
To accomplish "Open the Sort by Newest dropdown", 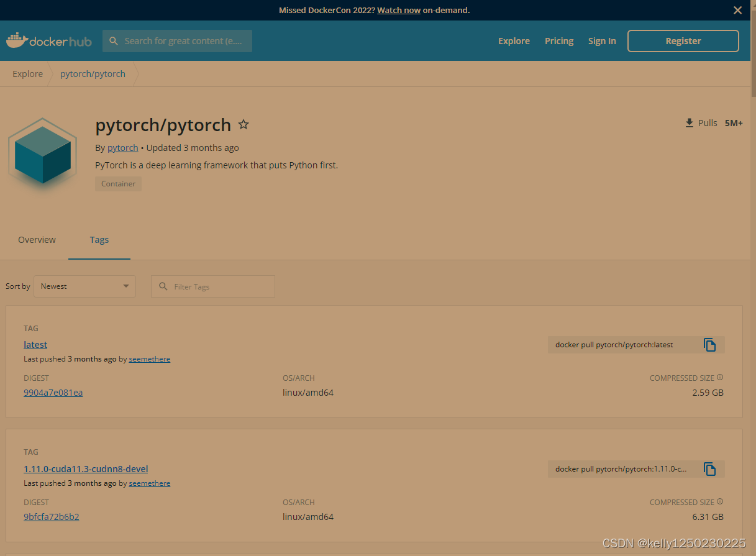I will (x=84, y=286).
